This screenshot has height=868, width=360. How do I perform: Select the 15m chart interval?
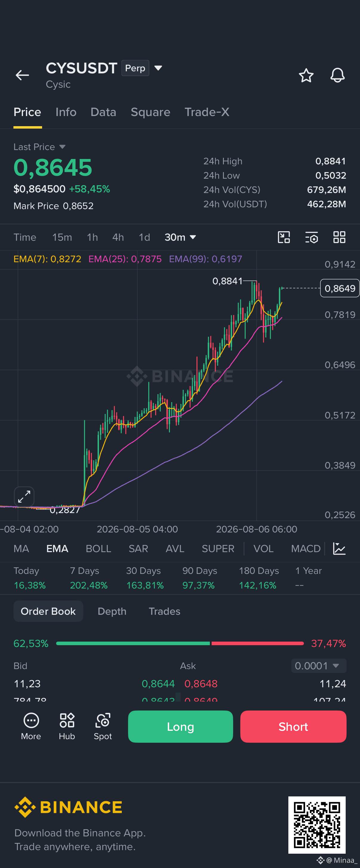[62, 237]
